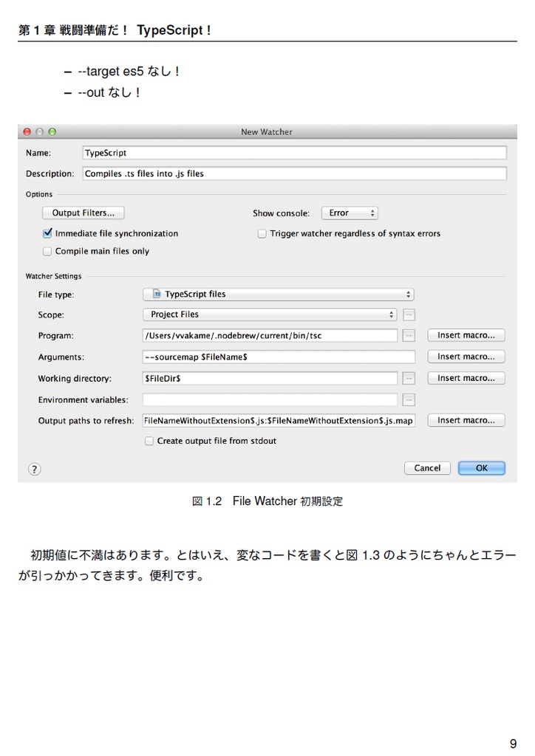Click Insert macro for Program
535x756 pixels.
click(466, 335)
